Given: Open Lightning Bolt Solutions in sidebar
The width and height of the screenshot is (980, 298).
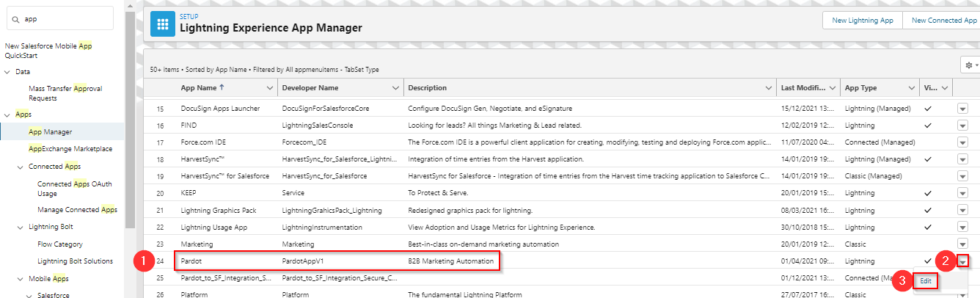Looking at the screenshot, I should [75, 261].
